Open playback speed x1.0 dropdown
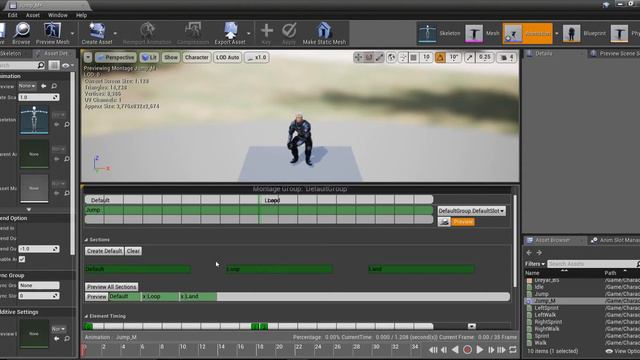Viewport: 640px width, 360px height. tap(256, 58)
